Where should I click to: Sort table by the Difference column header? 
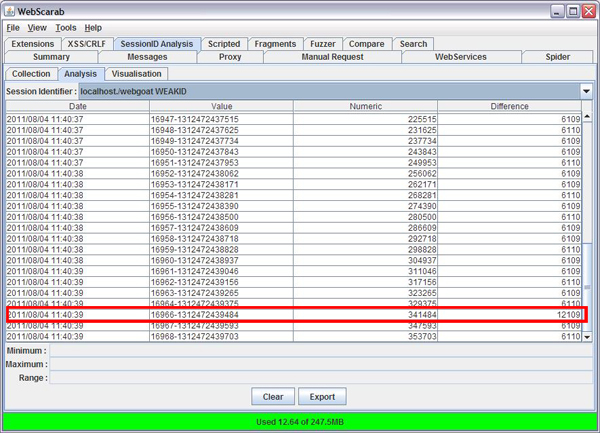[510, 106]
